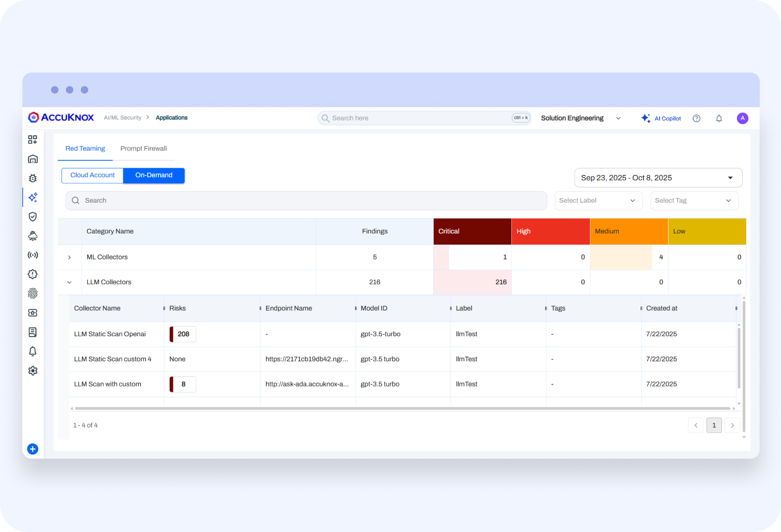Select the bug vulnerabilities icon in sidebar

click(x=33, y=178)
